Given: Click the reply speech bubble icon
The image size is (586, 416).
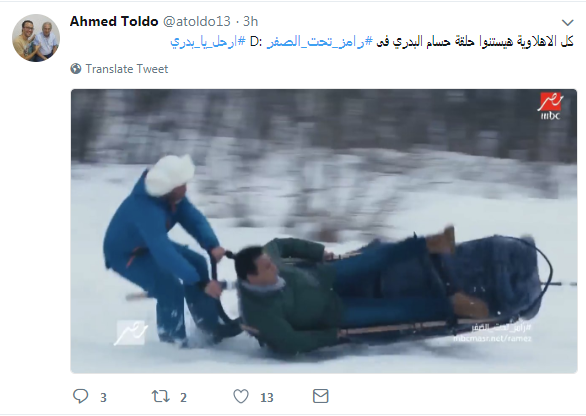Looking at the screenshot, I should [x=80, y=396].
